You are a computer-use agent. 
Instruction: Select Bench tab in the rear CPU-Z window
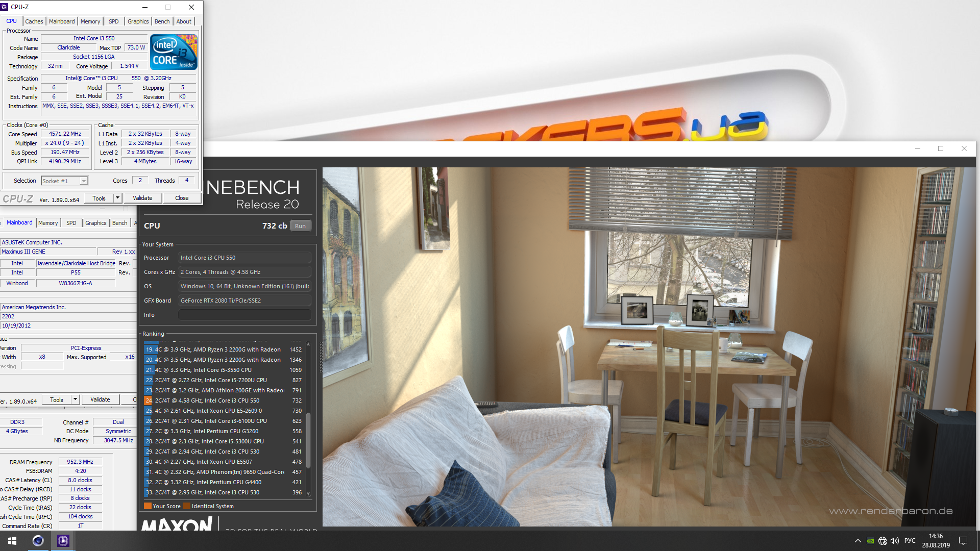point(120,223)
